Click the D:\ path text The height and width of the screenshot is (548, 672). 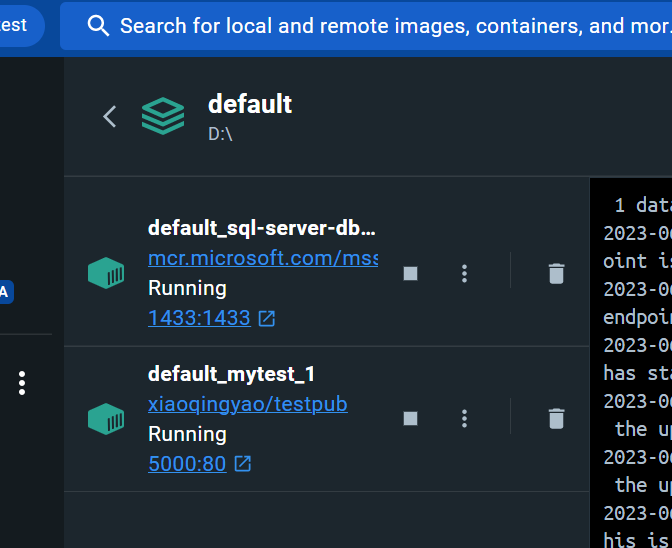[x=220, y=134]
